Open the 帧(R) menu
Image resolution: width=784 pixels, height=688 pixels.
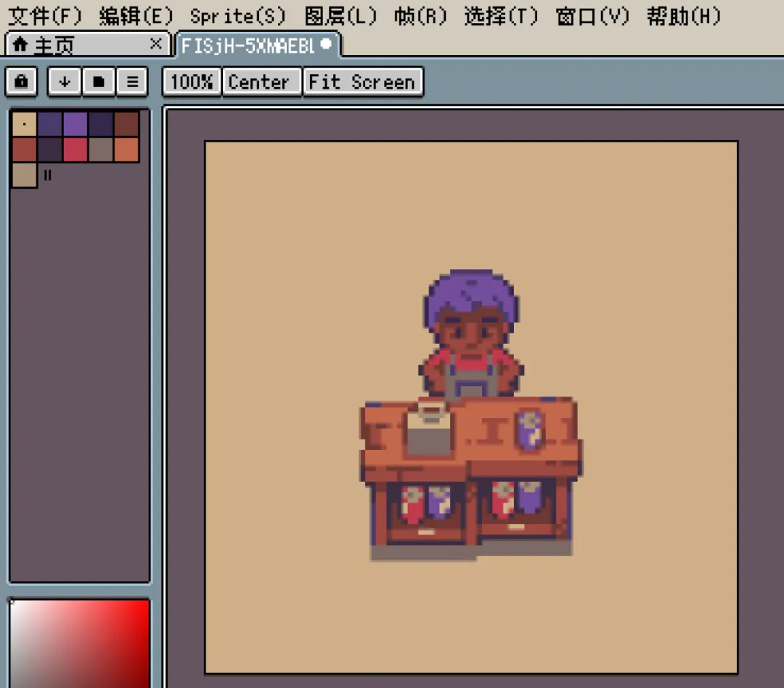(x=420, y=16)
